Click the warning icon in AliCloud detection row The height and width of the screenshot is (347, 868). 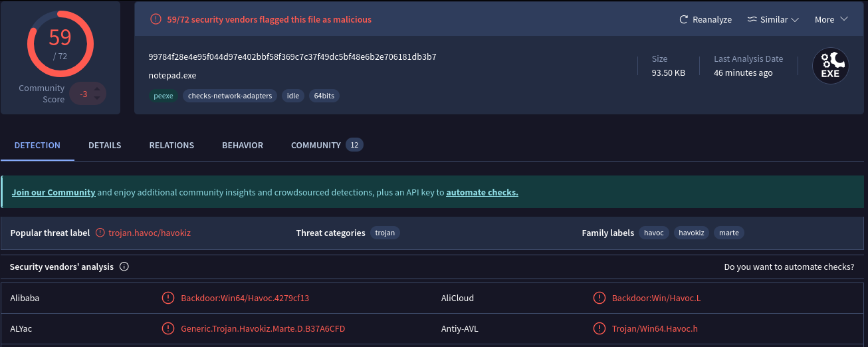pos(599,298)
